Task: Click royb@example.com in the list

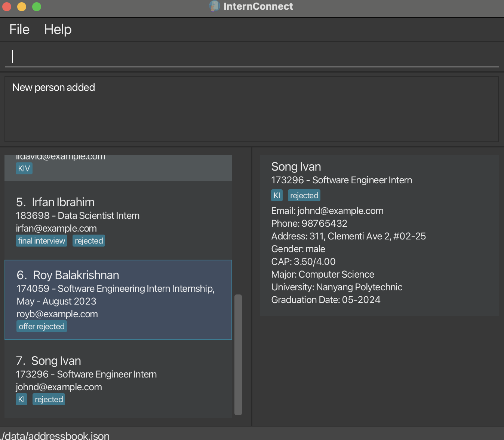Action: (x=57, y=314)
